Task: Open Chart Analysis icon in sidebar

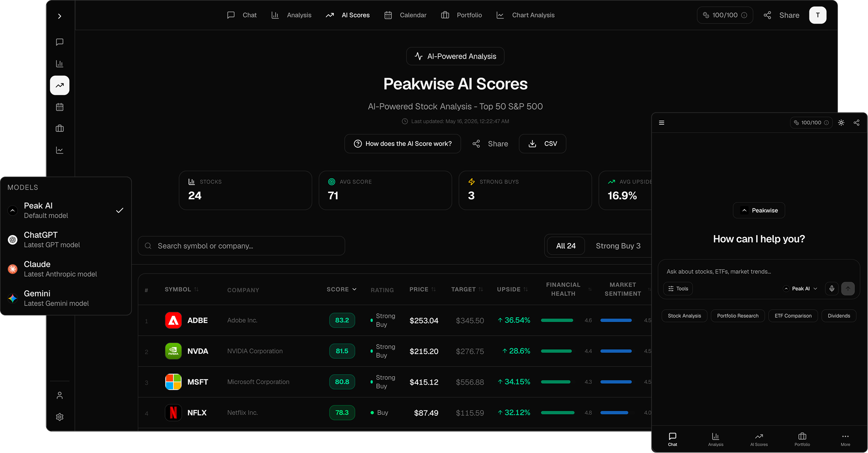Action: click(59, 150)
